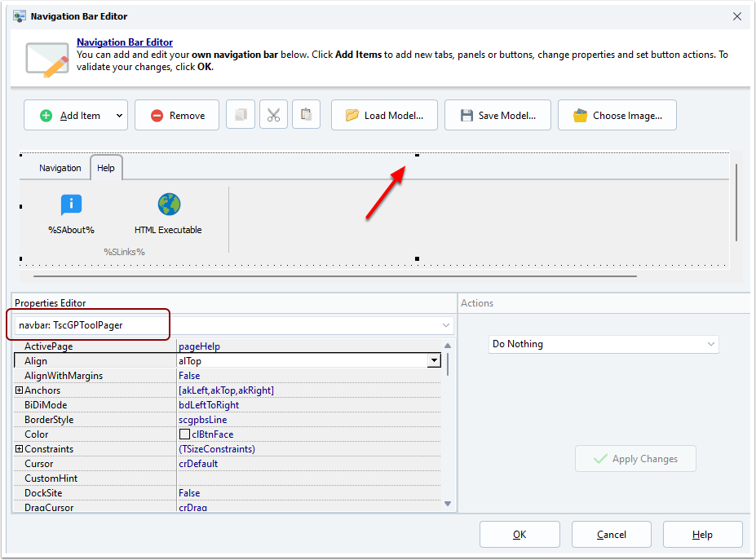Screen dimensions: 756x560
Task: Click the %SAbout% info icon
Action: tap(71, 205)
